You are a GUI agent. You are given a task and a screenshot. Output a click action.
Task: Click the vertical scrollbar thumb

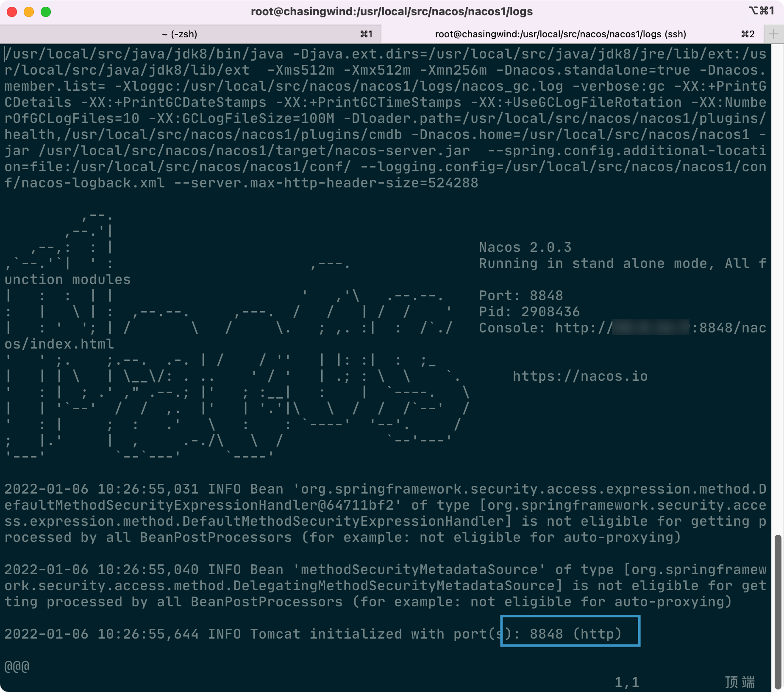tap(778, 611)
